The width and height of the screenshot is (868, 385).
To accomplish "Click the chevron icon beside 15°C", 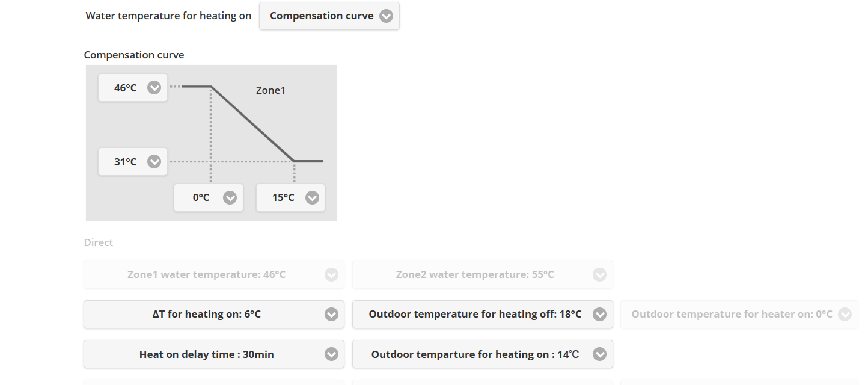I will click(312, 198).
